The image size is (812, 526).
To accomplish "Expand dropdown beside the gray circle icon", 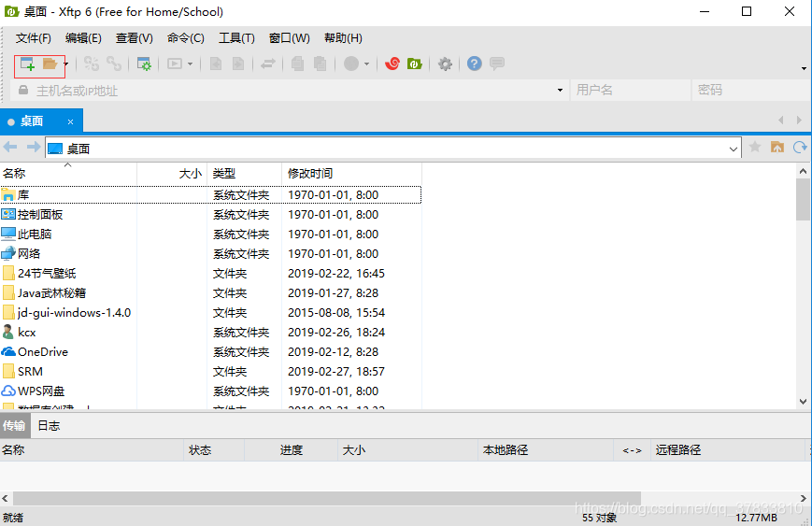I will click(x=366, y=64).
